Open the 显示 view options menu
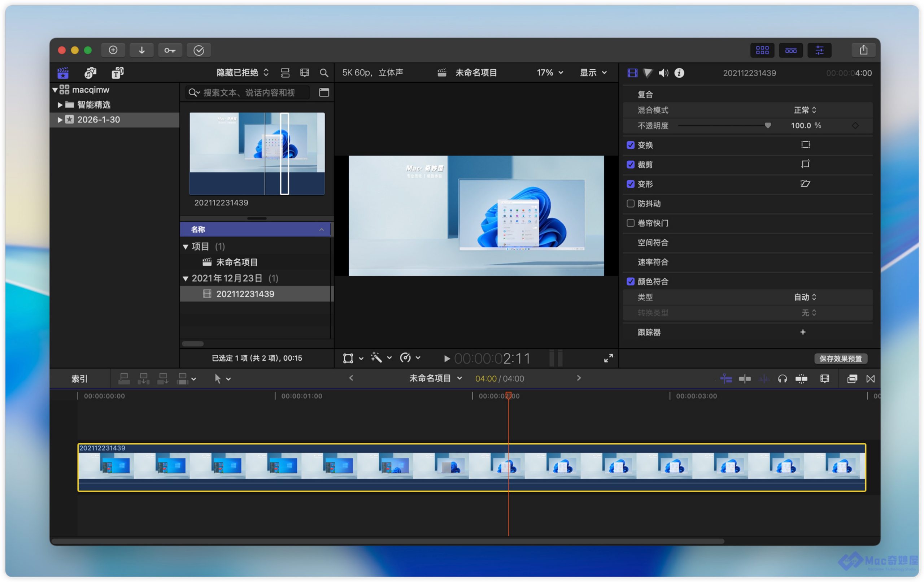924x582 pixels. pos(593,73)
